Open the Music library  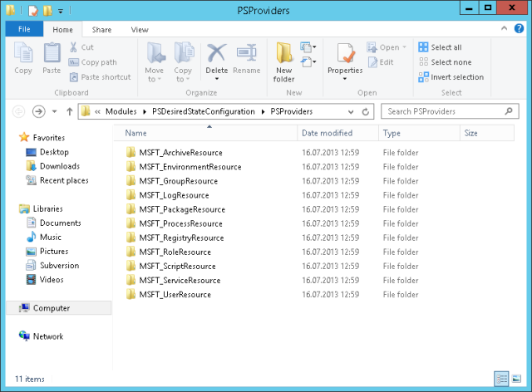(51, 237)
